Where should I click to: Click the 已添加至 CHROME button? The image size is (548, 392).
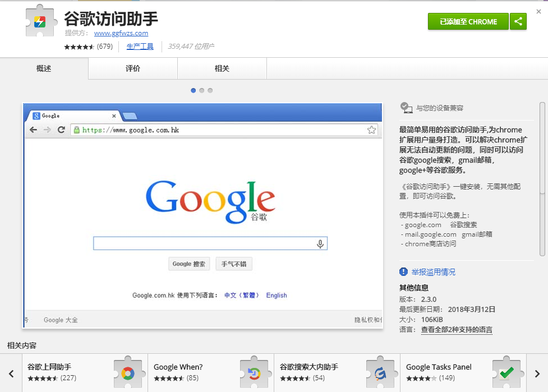coord(468,22)
